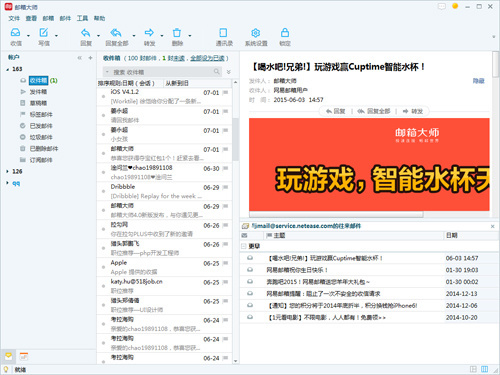This screenshot has width=500, height=375.
Task: Toggle the flag on the iOS V4.1.2 email
Action: pyautogui.click(x=225, y=92)
